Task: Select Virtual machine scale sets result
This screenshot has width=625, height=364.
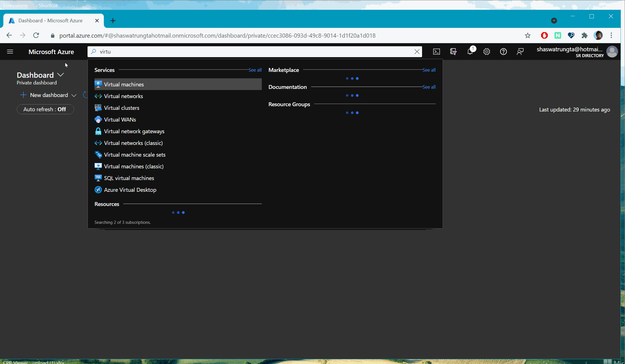Action: tap(178, 155)
